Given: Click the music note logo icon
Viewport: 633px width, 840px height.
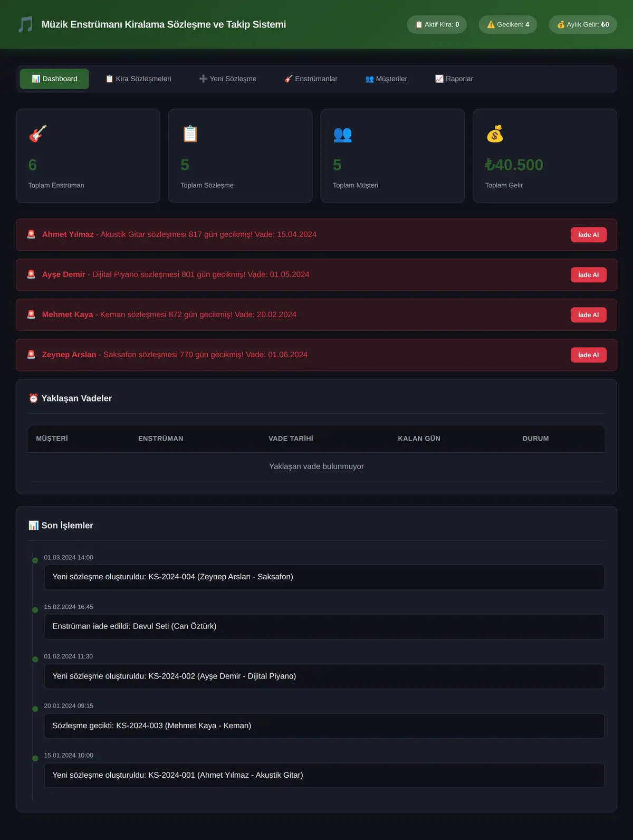Looking at the screenshot, I should click(x=25, y=24).
